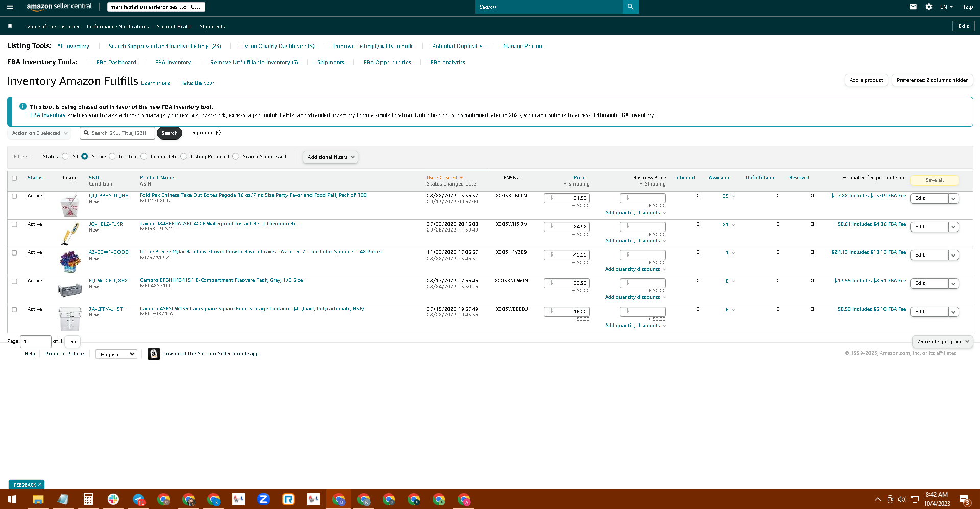Viewport: 980px width, 509px height.
Task: Select the Search Suppressed status filter
Action: pos(236,157)
